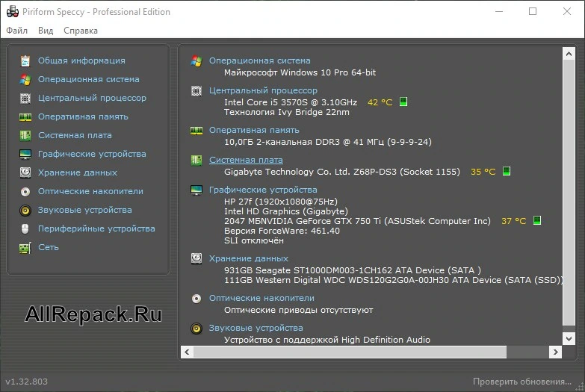
Task: Select Хранение данных in sidebar
Action: point(78,172)
